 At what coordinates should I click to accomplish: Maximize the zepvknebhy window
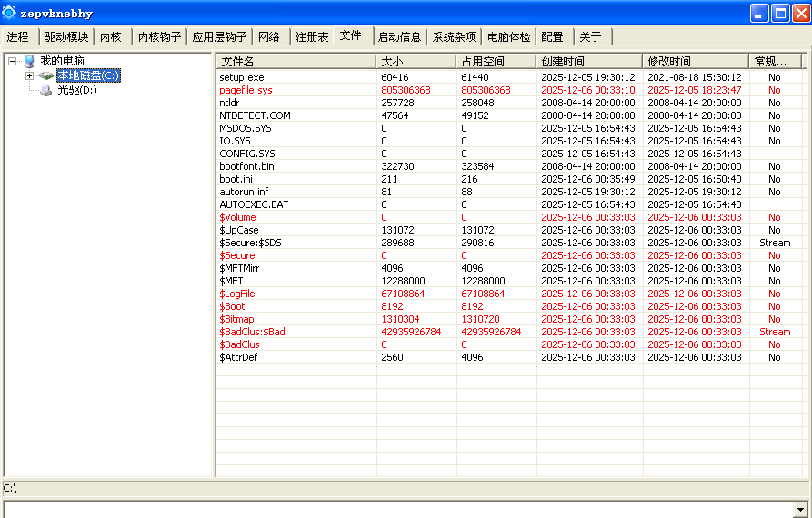click(780, 13)
